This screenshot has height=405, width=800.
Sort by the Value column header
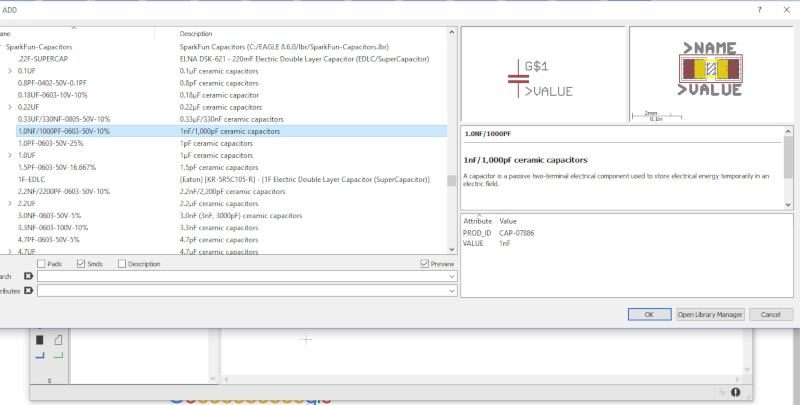[508, 221]
